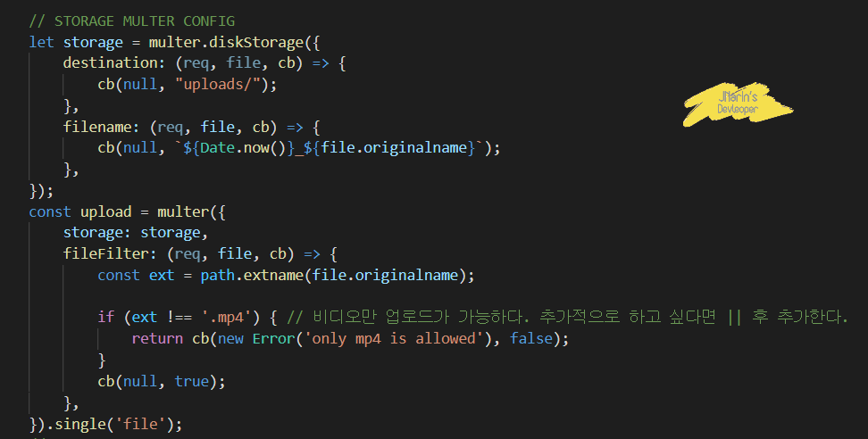The width and height of the screenshot is (868, 439).
Task: Click the STORAGE MULTER CONFIG comment line
Action: (132, 21)
